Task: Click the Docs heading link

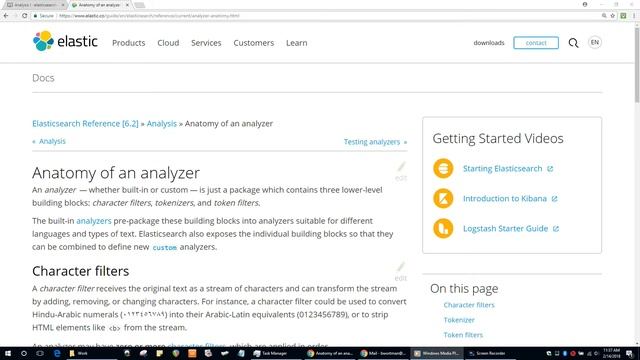Action: coord(43,78)
